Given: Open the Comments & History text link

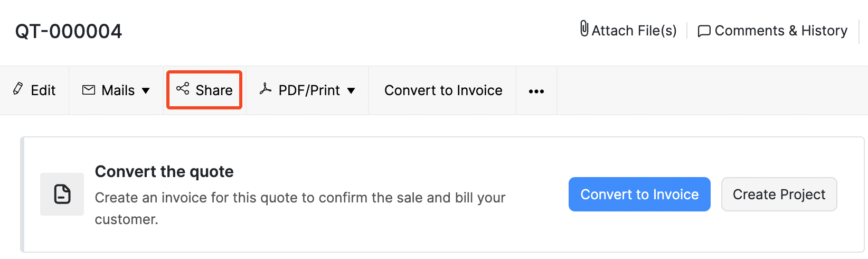Looking at the screenshot, I should 781,31.
